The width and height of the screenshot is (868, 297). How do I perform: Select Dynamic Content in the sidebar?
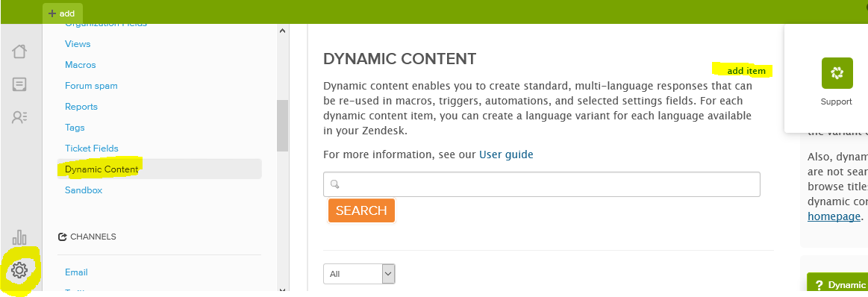click(102, 169)
